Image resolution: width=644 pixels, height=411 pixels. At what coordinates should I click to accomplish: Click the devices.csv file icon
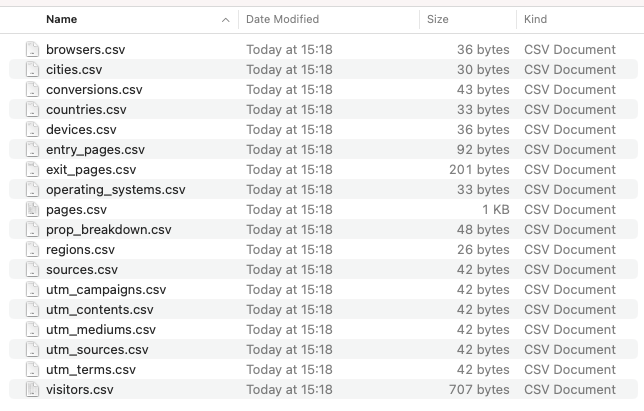[x=32, y=130]
